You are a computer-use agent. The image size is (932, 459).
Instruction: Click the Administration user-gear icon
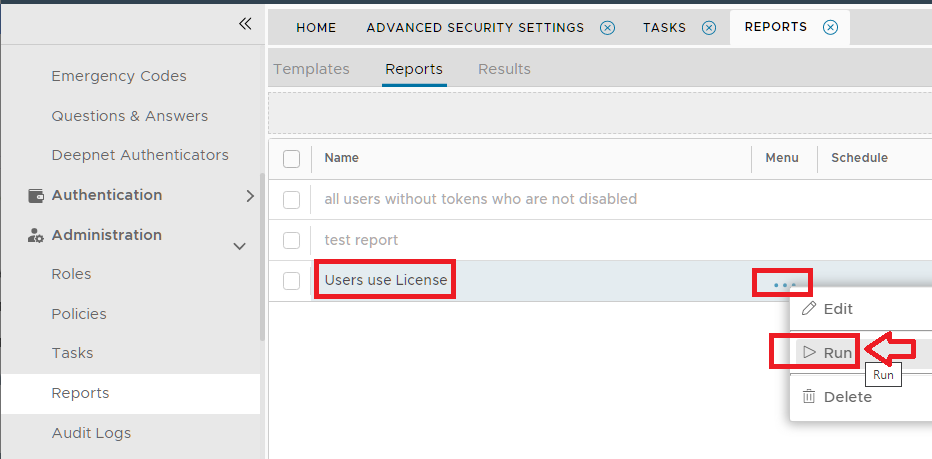click(x=36, y=235)
